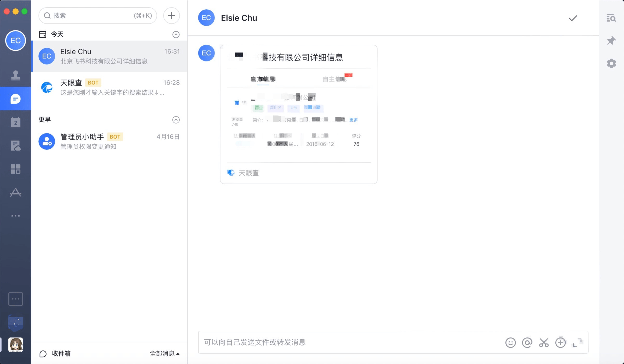Select the 官方信息 tab in card
Viewport: 624px width, 364px height.
click(x=263, y=79)
